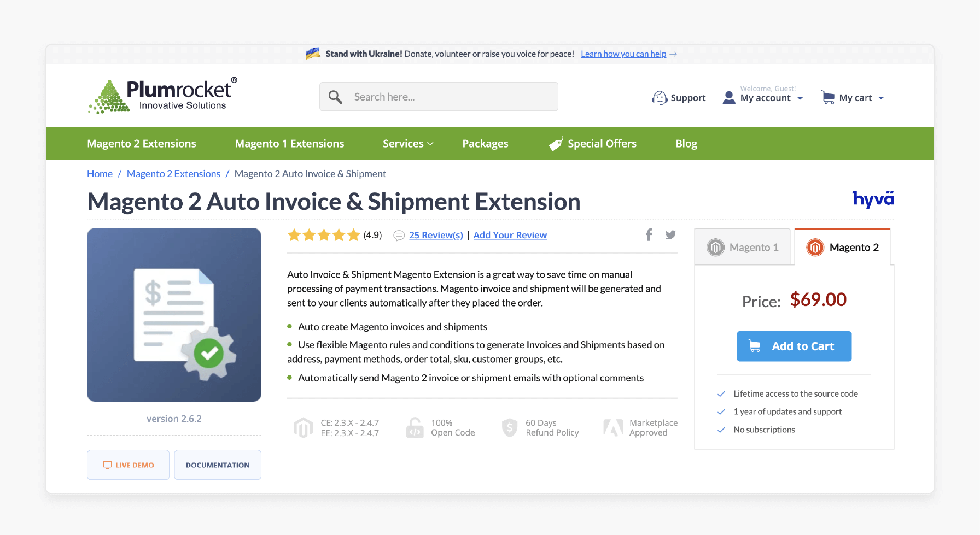Image resolution: width=980 pixels, height=535 pixels.
Task: Share on Facebook icon
Action: coord(649,235)
